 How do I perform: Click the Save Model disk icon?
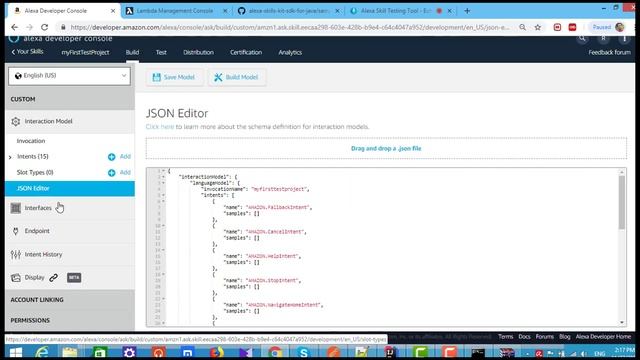click(x=156, y=77)
